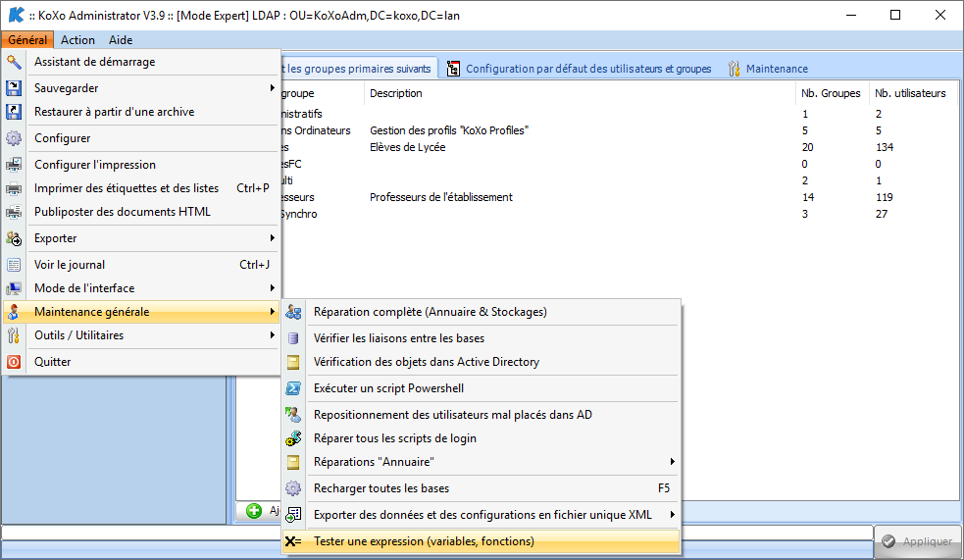The image size is (964, 560).
Task: Expand the Sauvegarder submenu arrow
Action: tap(272, 88)
